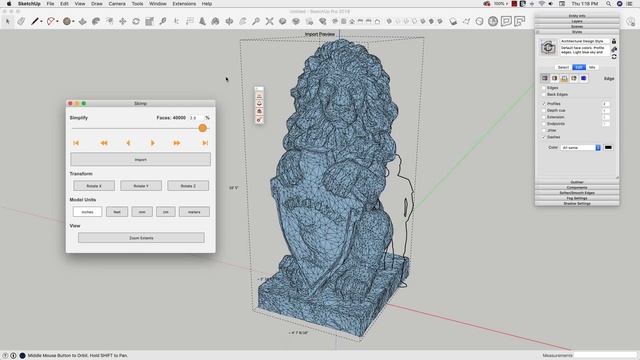Screen dimensions: 640x360
Task: Choose the Orbit camera tool
Action: (x=229, y=21)
